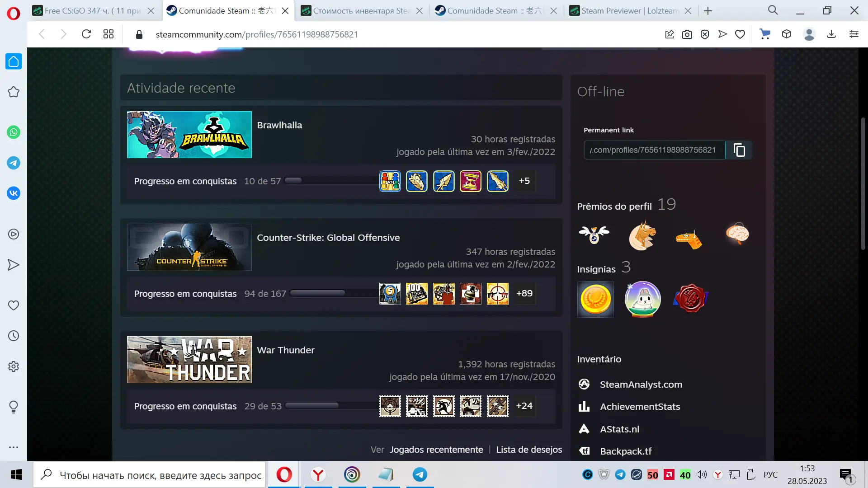
Task: Click the tab search magnifier
Action: click(773, 10)
